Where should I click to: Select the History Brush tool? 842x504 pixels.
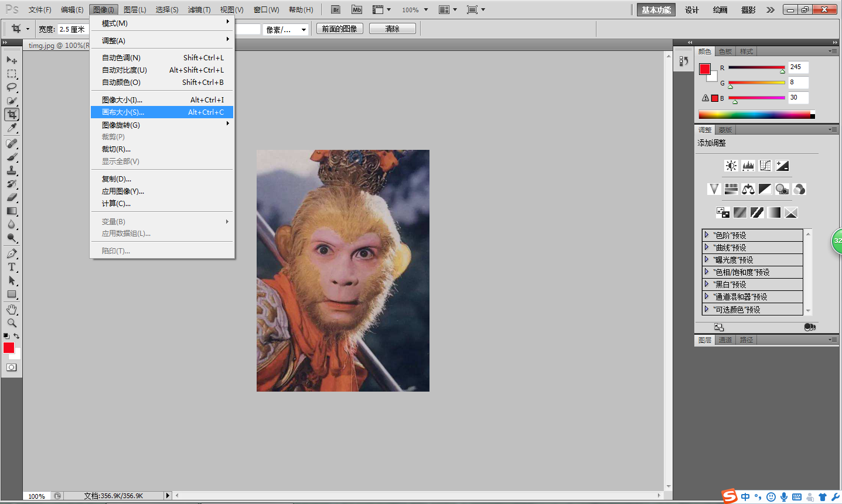(12, 184)
